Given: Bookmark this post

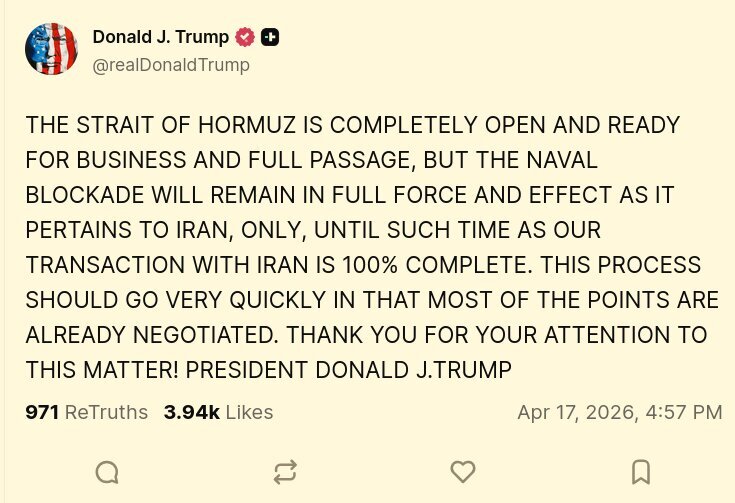Looking at the screenshot, I should point(641,471).
